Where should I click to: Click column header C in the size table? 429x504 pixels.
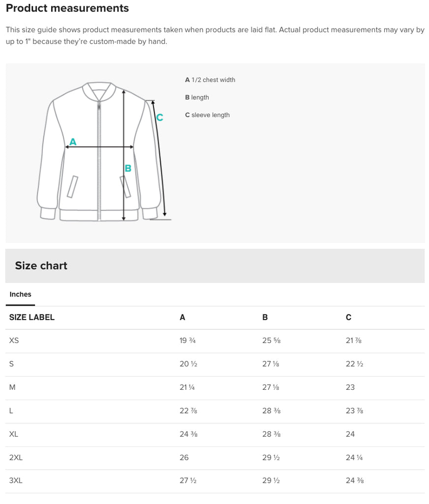pyautogui.click(x=348, y=317)
